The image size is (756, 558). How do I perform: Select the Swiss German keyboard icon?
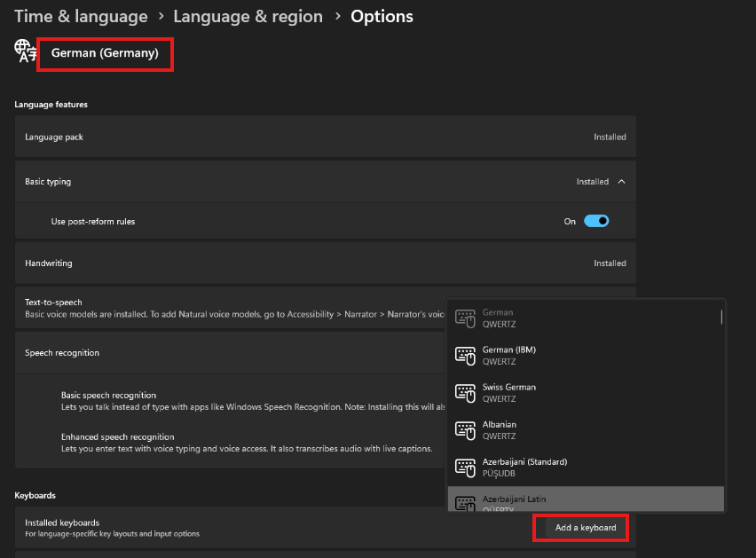pyautogui.click(x=465, y=392)
